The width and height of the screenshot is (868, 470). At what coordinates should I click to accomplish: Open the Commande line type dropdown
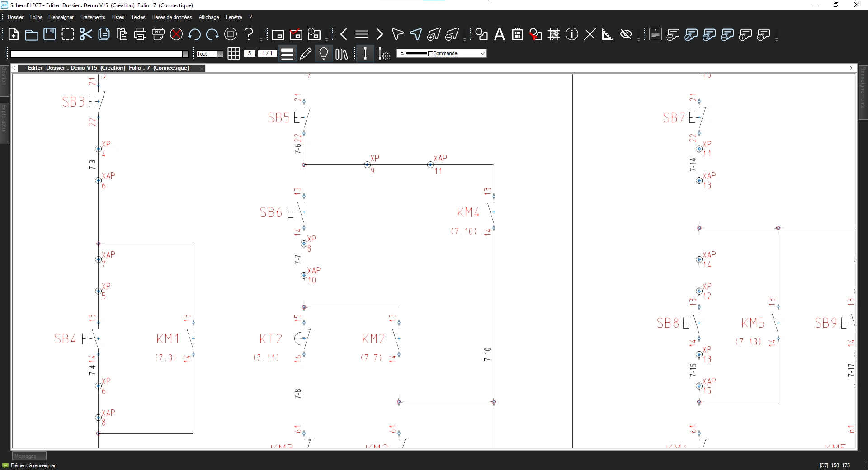482,53
